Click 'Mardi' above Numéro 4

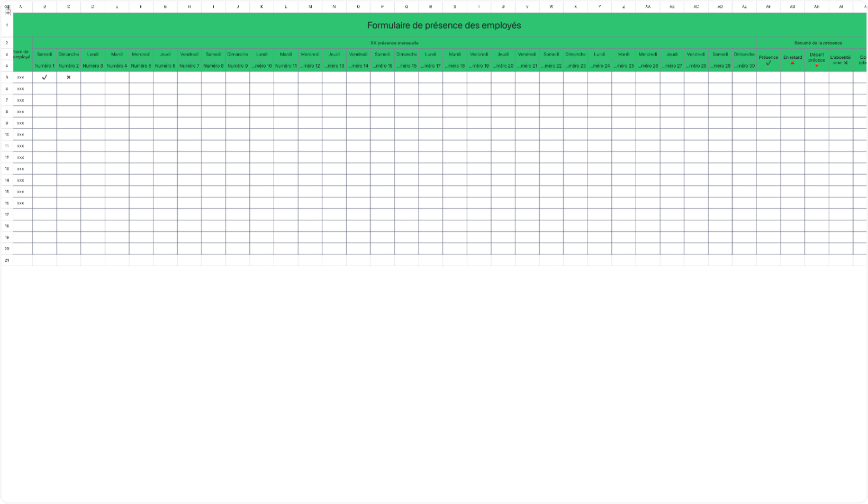[x=117, y=54]
